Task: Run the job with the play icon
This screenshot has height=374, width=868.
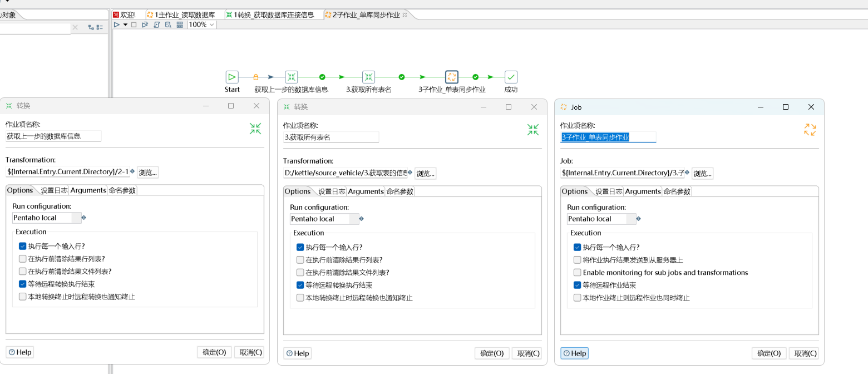Action: pos(117,24)
